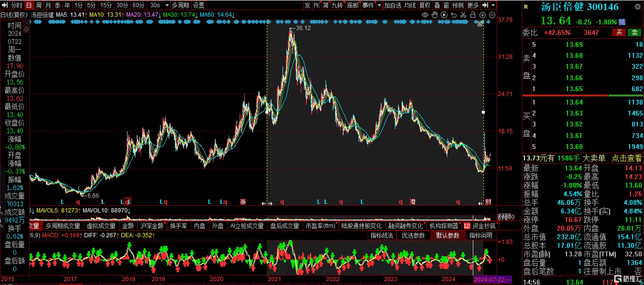Select the 60分 period
The height and width of the screenshot is (285, 644).
pyautogui.click(x=138, y=5)
